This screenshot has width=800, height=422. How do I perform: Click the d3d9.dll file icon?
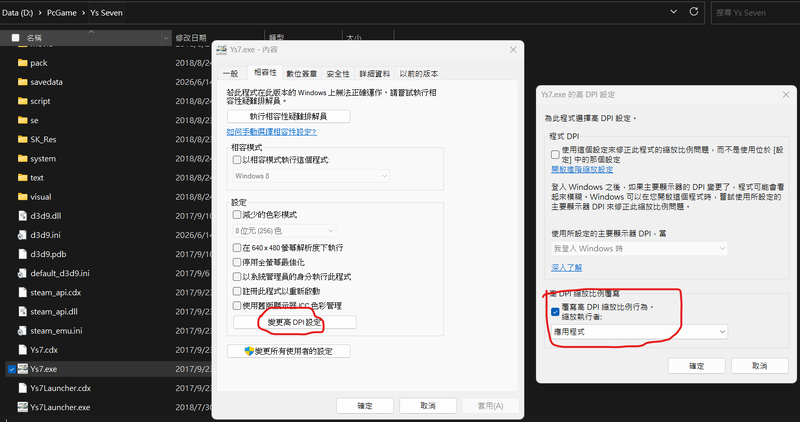coord(22,216)
